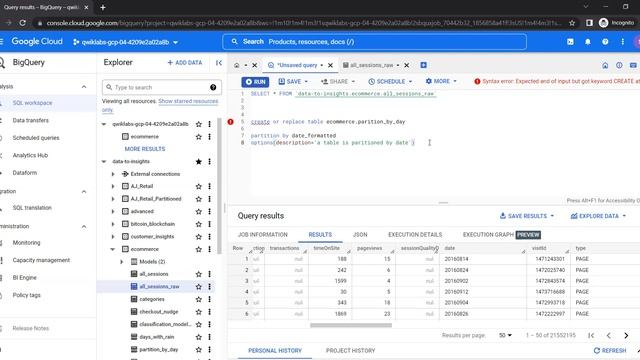The image size is (640, 360).
Task: Open the notifications bell
Action: (x=588, y=42)
